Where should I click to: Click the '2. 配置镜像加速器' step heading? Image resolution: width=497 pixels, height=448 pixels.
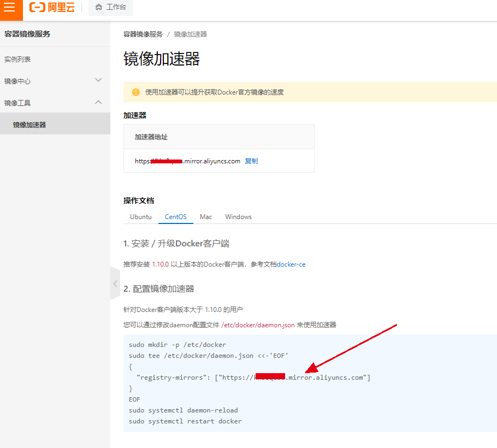(x=158, y=289)
